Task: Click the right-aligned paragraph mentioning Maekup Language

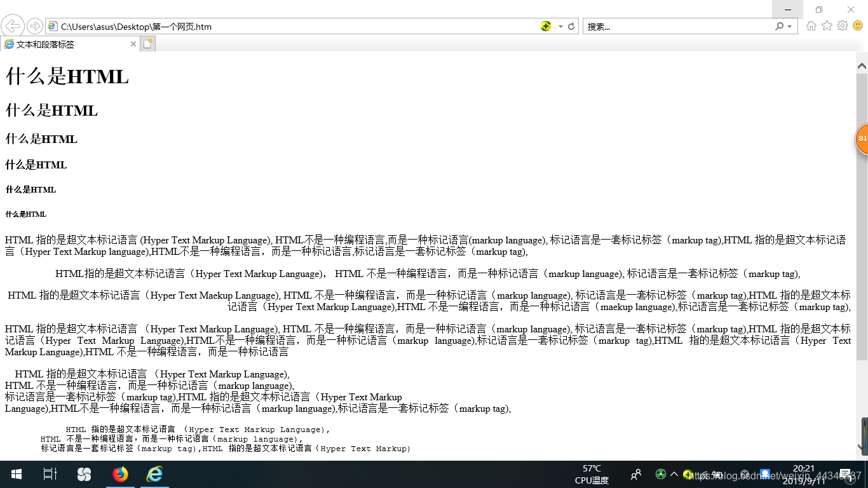Action: coord(429,301)
